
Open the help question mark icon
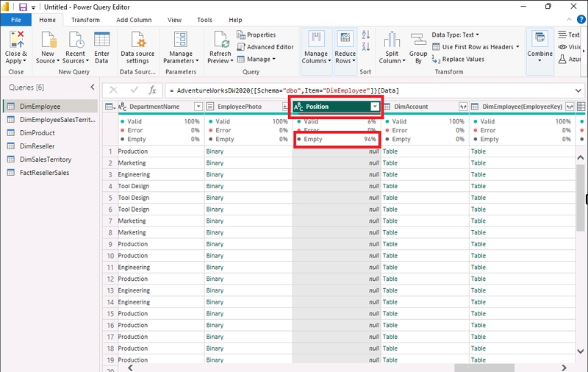(x=581, y=20)
